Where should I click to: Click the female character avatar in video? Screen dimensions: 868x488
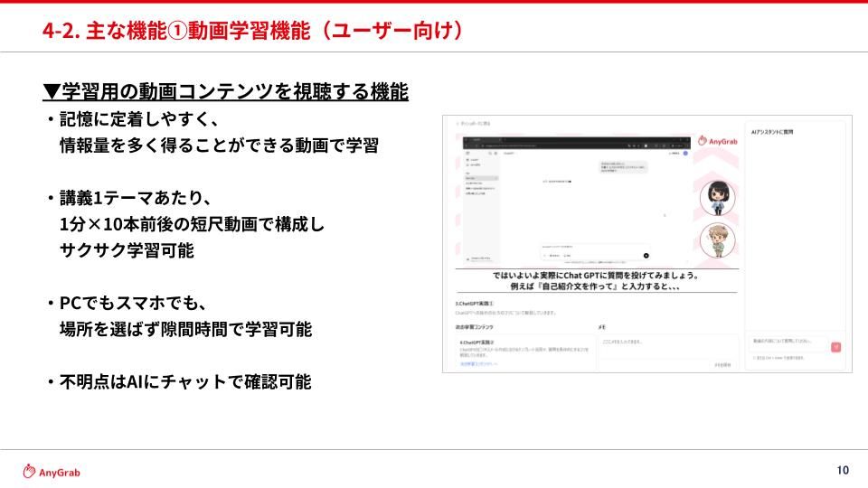point(717,198)
